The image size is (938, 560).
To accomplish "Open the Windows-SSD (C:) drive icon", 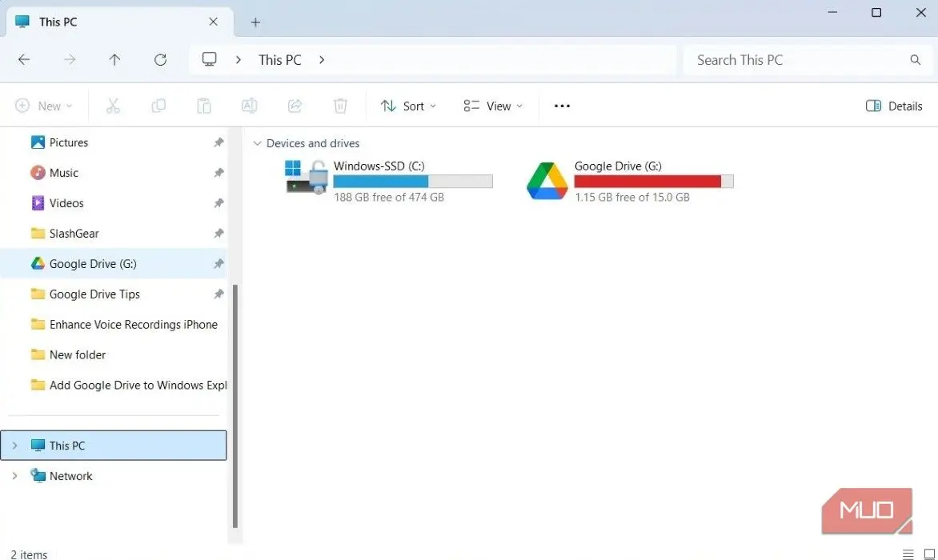I will click(x=307, y=177).
